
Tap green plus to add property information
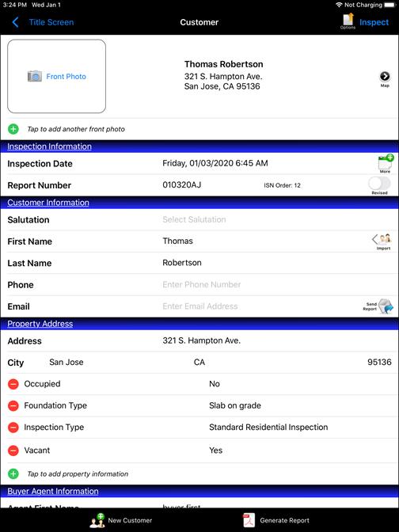coord(13,473)
